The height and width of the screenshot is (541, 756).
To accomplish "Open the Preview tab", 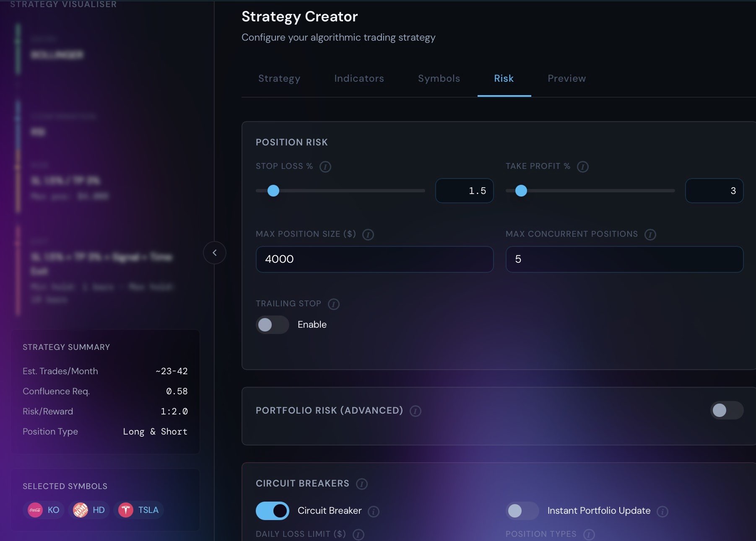I will pos(567,78).
